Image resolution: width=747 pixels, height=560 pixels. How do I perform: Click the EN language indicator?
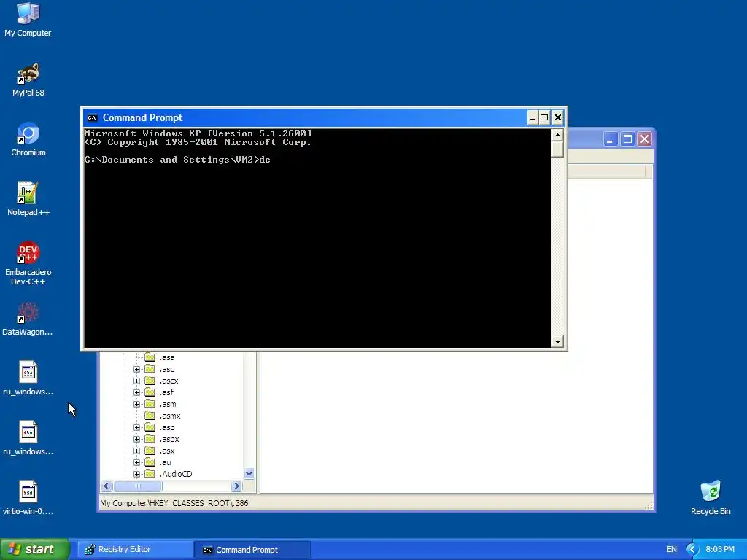[x=672, y=550]
